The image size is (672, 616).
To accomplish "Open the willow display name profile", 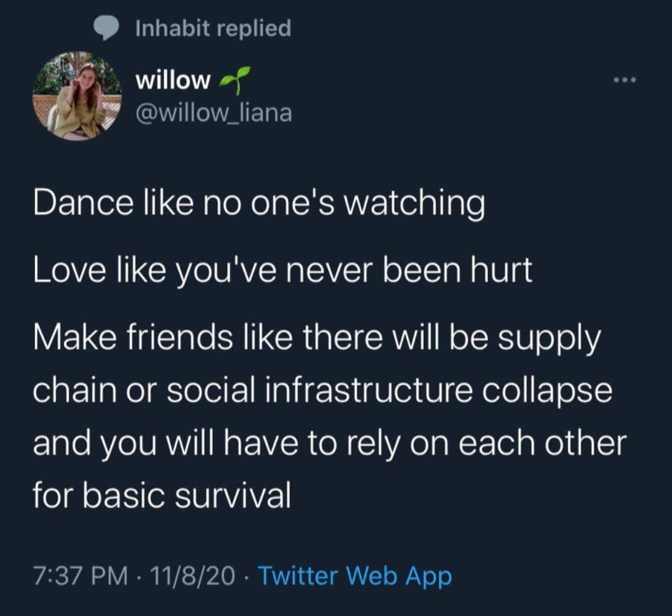I will [x=173, y=80].
